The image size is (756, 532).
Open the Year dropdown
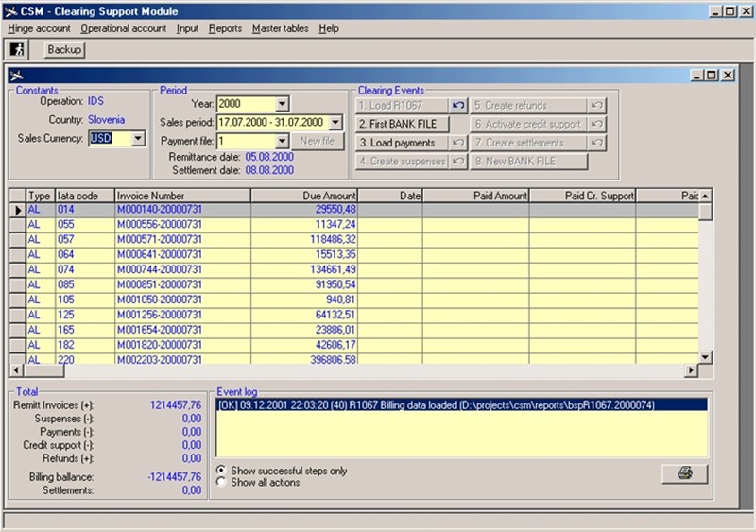283,104
